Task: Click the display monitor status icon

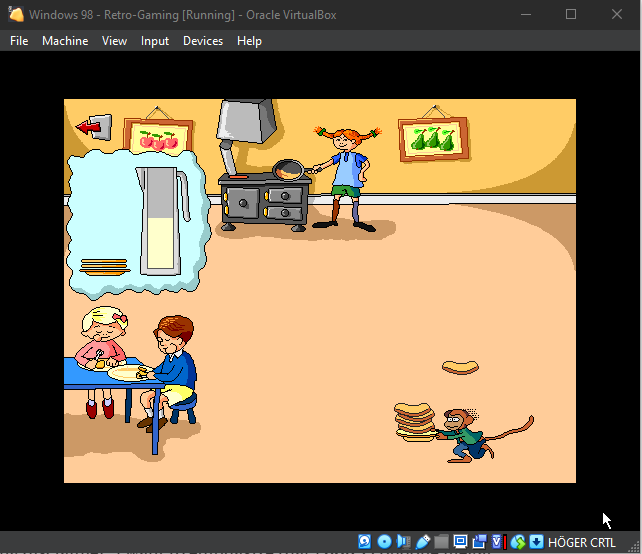Action: [x=460, y=542]
